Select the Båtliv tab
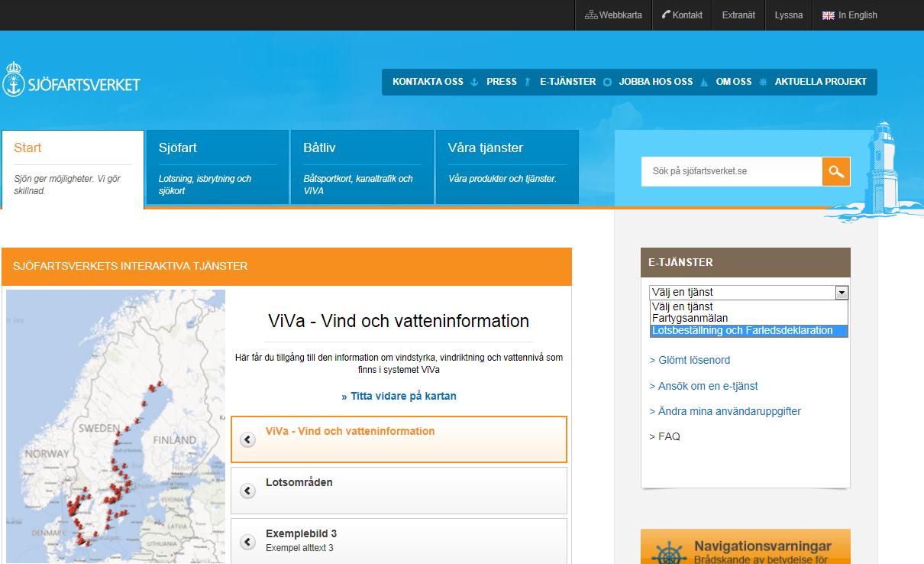The image size is (924, 564). 362,167
